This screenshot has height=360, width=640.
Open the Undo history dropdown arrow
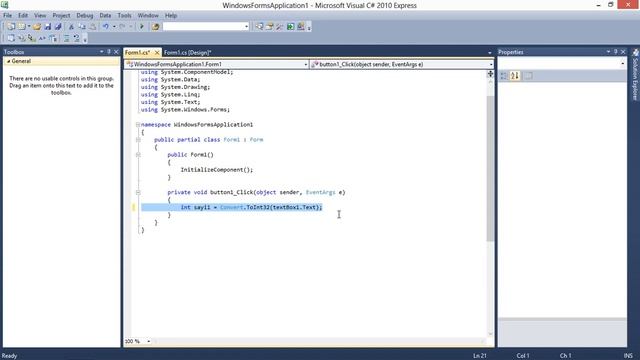(114, 27)
